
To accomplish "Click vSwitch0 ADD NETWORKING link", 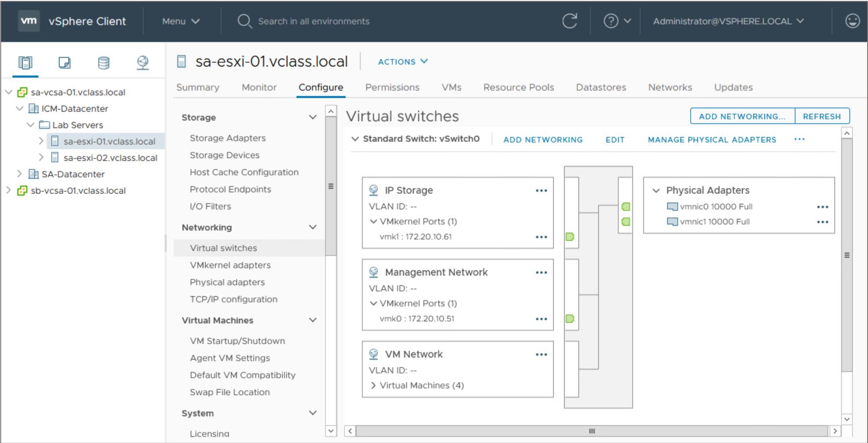I will (x=543, y=140).
